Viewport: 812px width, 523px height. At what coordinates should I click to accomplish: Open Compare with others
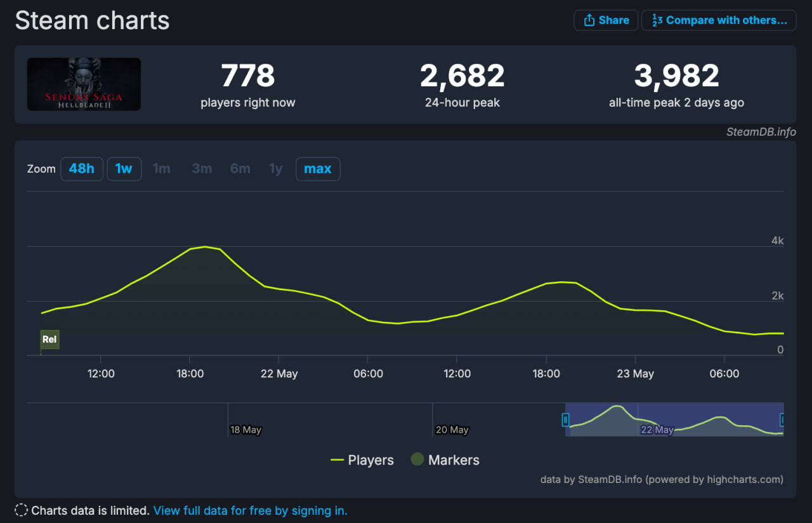pyautogui.click(x=719, y=20)
